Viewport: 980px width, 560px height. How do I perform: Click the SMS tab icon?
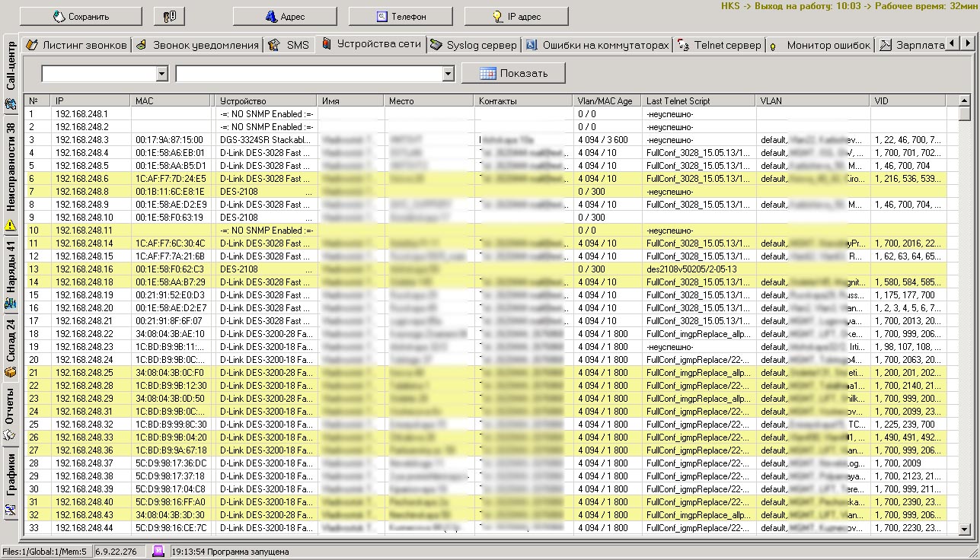pos(274,45)
